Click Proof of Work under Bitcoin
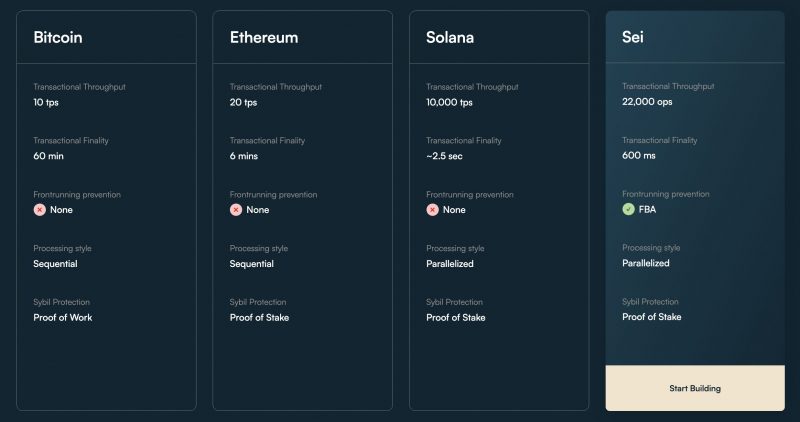The width and height of the screenshot is (800, 422). [63, 317]
